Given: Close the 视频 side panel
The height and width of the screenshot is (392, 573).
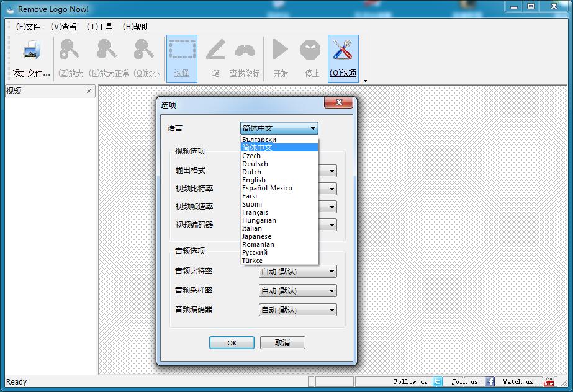Looking at the screenshot, I should pos(89,91).
